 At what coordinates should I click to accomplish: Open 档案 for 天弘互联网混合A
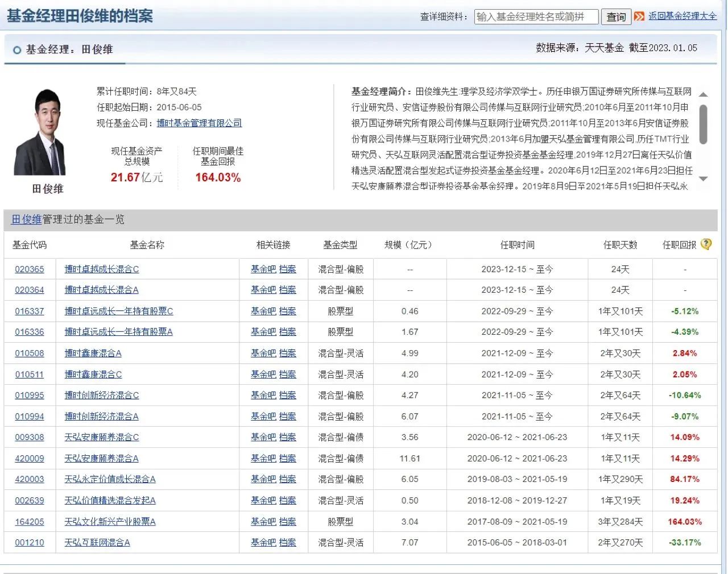[x=287, y=542]
